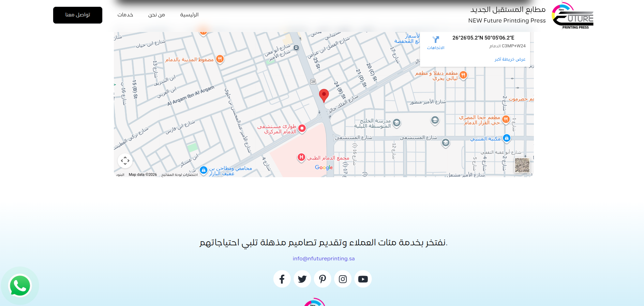Open the Instagram social icon
The height and width of the screenshot is (306, 644).
pyautogui.click(x=343, y=279)
